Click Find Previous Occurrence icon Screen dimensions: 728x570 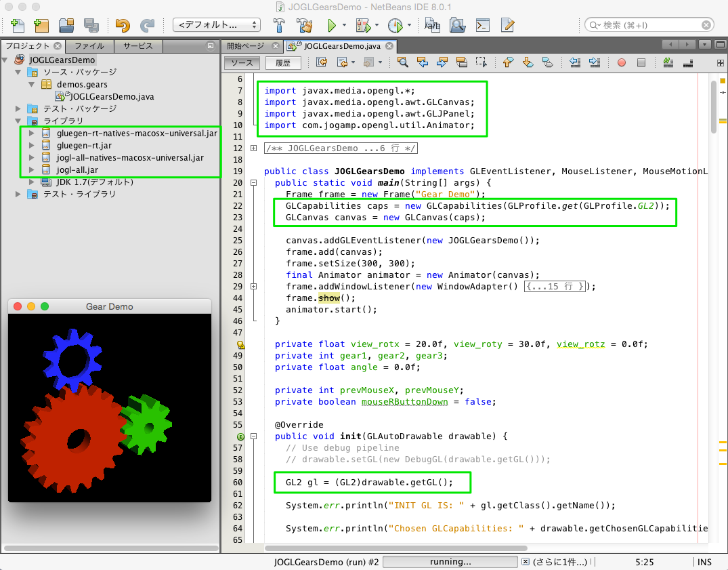pyautogui.click(x=423, y=62)
